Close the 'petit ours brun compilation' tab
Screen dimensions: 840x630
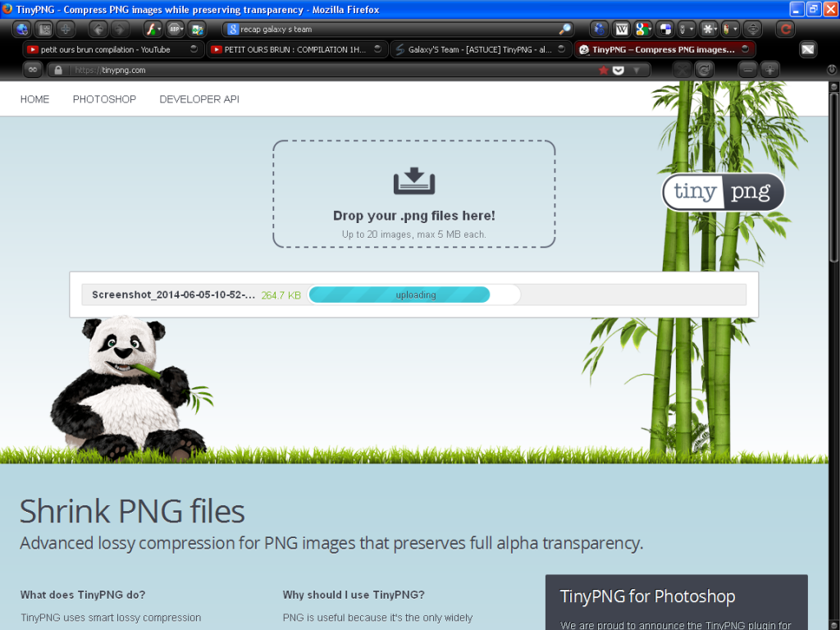194,48
